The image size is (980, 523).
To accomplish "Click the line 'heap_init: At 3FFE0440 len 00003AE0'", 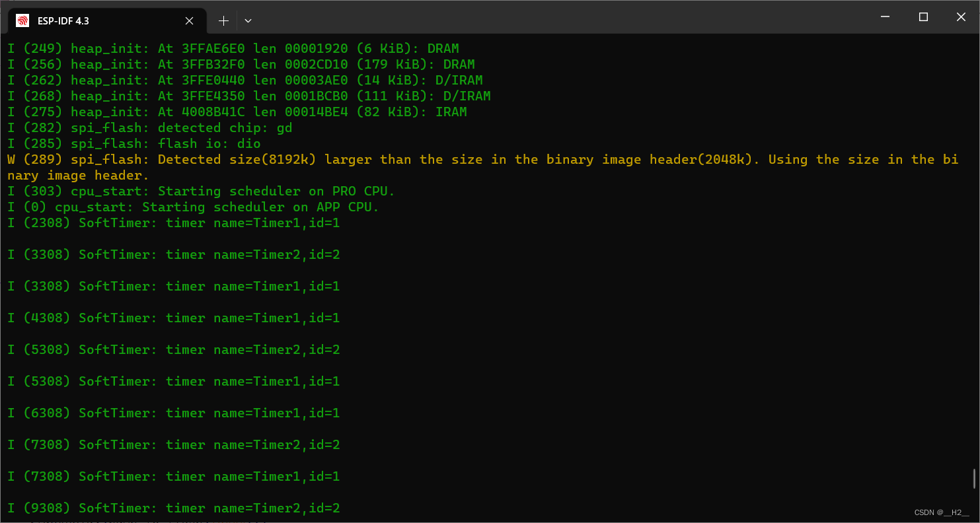I will click(245, 80).
